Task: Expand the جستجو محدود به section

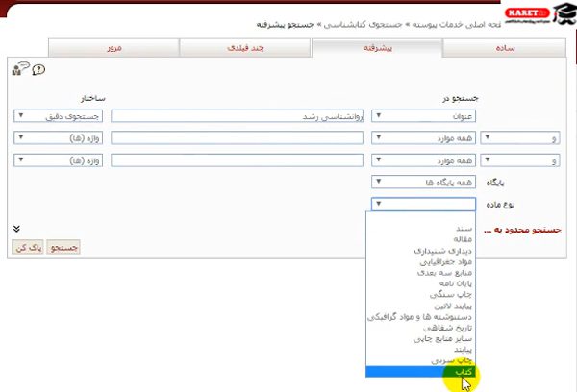Action: (x=522, y=231)
